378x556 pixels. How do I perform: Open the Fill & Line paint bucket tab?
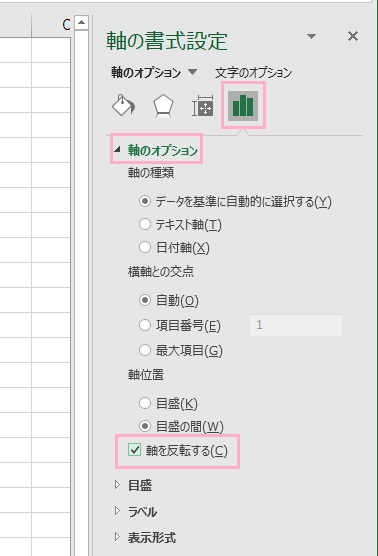(x=123, y=105)
